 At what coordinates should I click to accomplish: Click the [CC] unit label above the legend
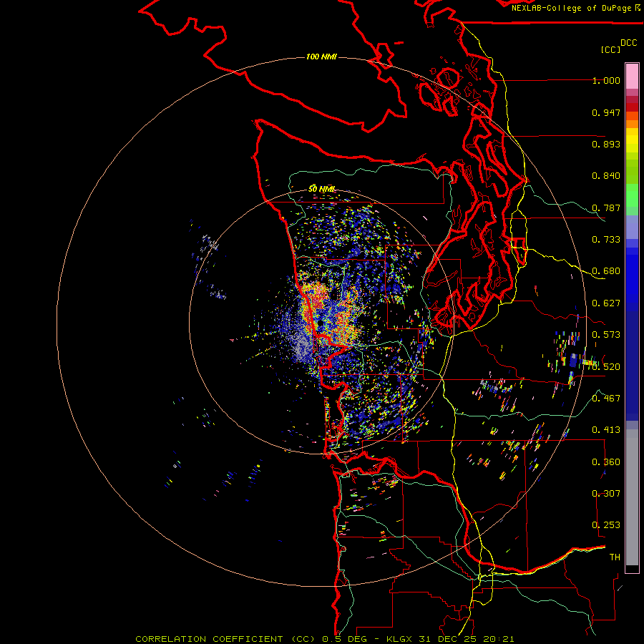click(610, 49)
